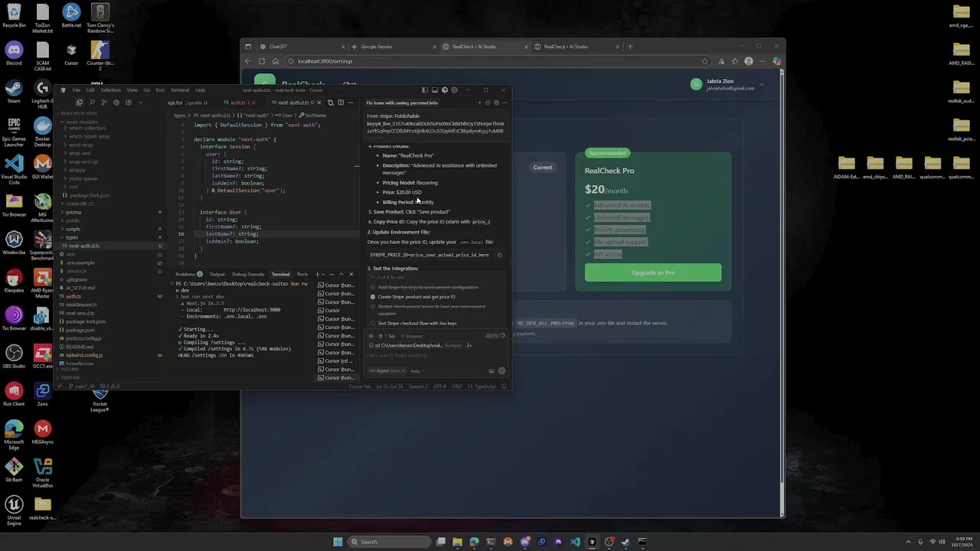980x551 pixels.
Task: Open the Extensions view in Cursor's sidebar
Action: coord(129,103)
